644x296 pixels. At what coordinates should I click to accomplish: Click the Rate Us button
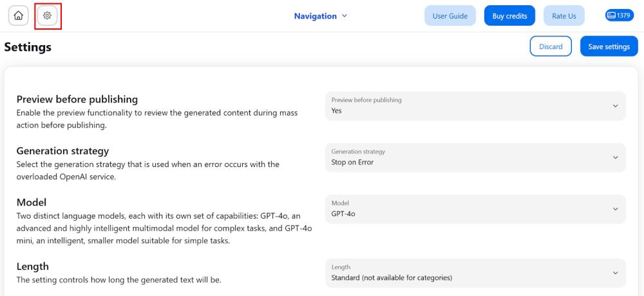pos(564,16)
